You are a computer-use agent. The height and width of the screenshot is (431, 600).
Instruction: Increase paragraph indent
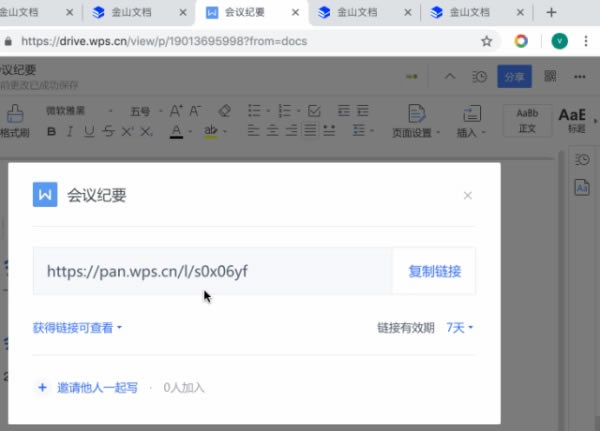click(x=362, y=111)
